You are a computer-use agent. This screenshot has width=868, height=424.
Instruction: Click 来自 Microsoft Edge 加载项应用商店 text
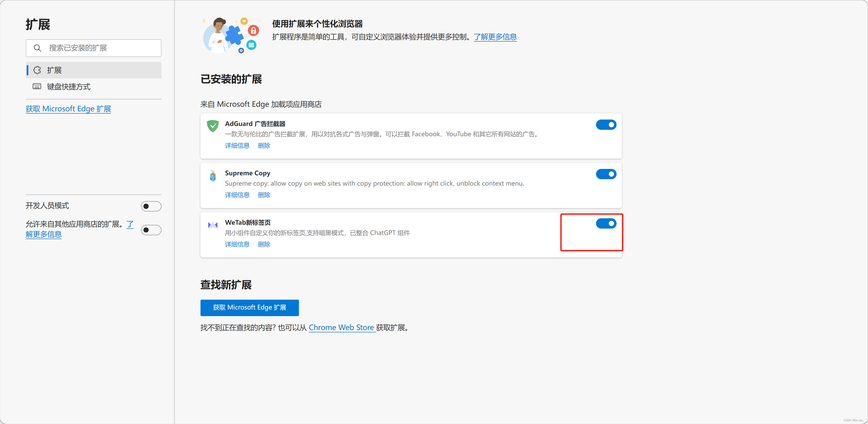click(261, 104)
